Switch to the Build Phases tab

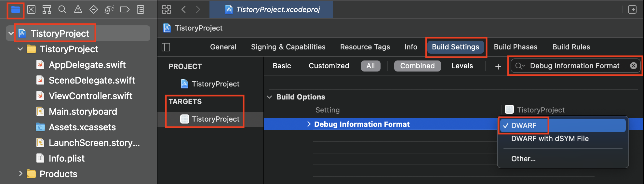[x=515, y=47]
